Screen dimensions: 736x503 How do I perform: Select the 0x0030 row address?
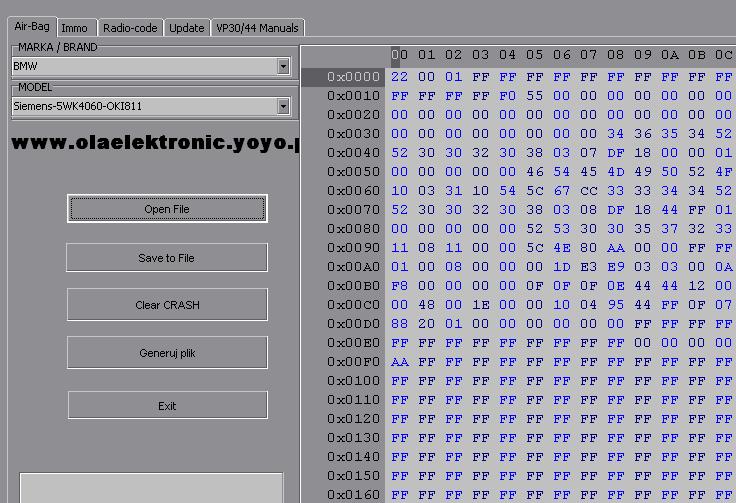click(353, 134)
